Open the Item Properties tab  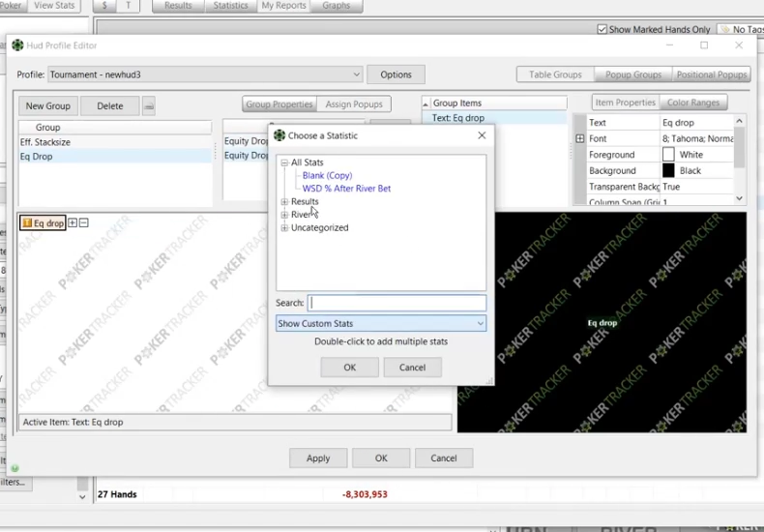[625, 103]
